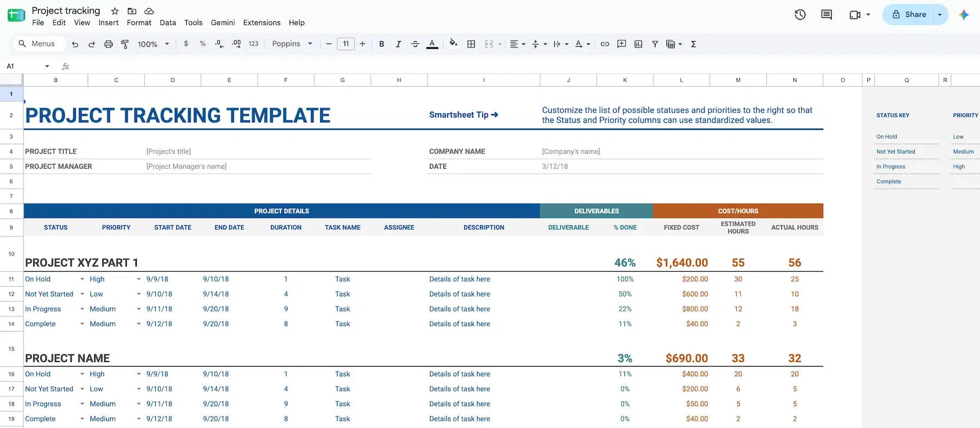The height and width of the screenshot is (428, 980).
Task: Toggle bold formatting
Action: (382, 44)
